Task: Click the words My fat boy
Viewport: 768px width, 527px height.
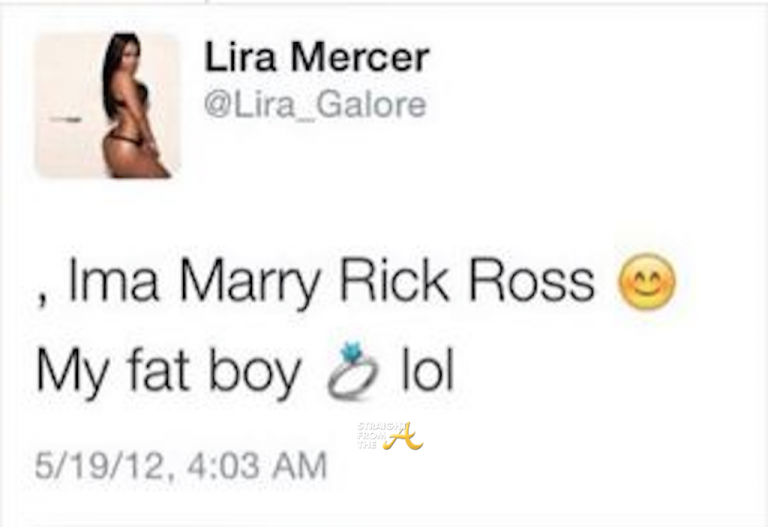Action: (x=168, y=371)
